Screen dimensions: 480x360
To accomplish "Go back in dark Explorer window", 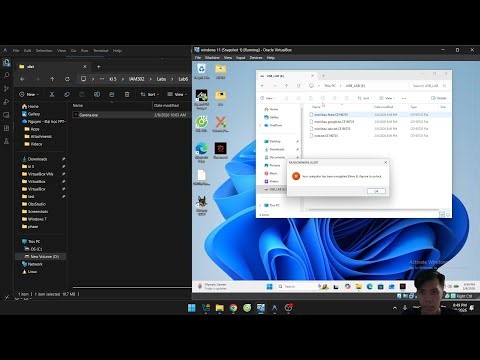I will (22, 79).
